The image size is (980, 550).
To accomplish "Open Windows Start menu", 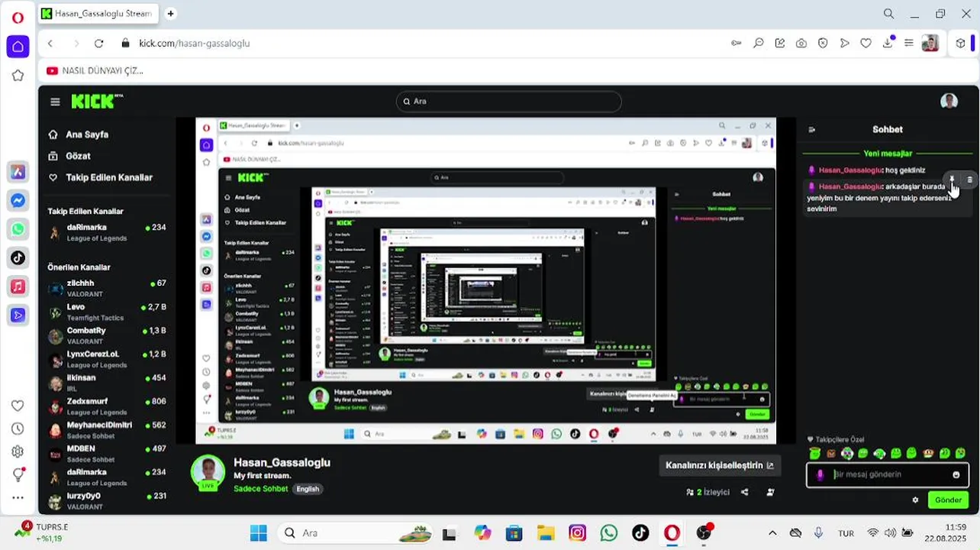I will (259, 533).
